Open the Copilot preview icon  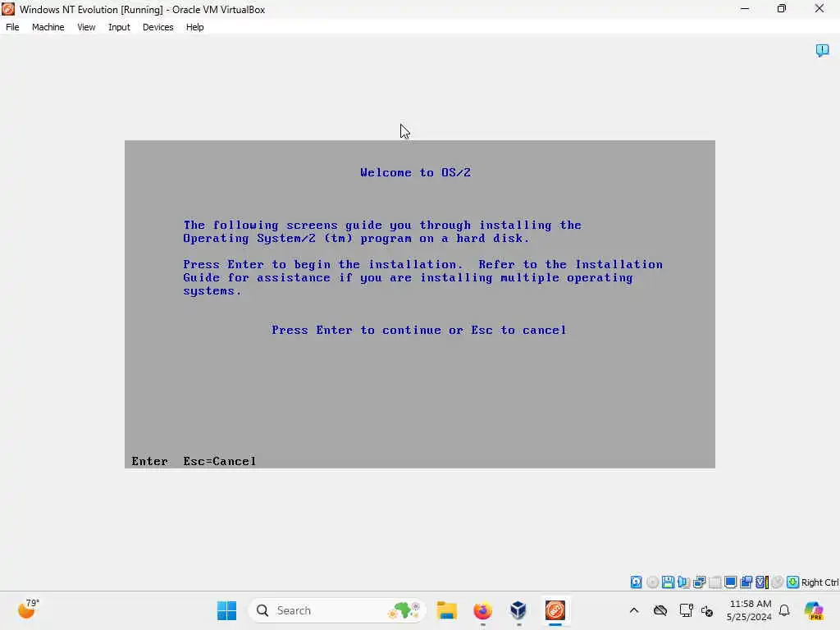tap(814, 610)
